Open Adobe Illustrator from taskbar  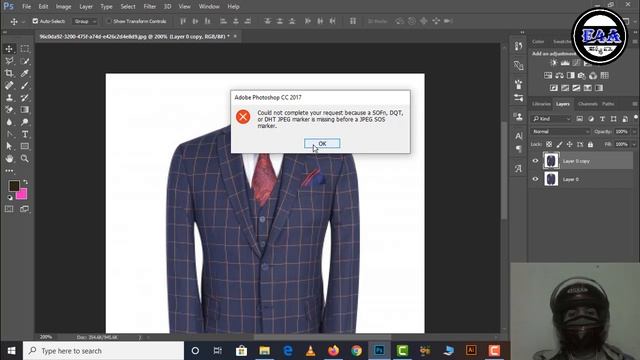(x=471, y=351)
